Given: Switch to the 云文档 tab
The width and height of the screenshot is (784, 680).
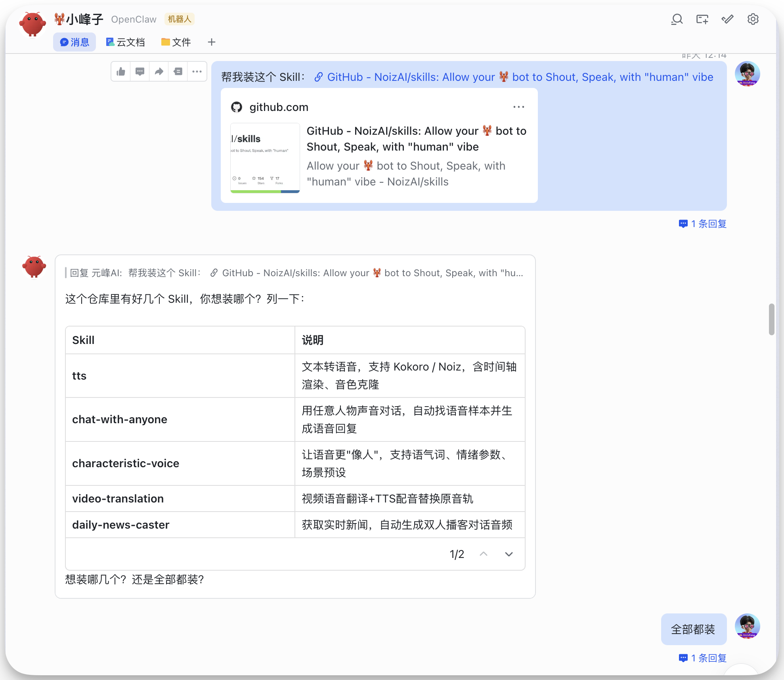Looking at the screenshot, I should pos(125,42).
